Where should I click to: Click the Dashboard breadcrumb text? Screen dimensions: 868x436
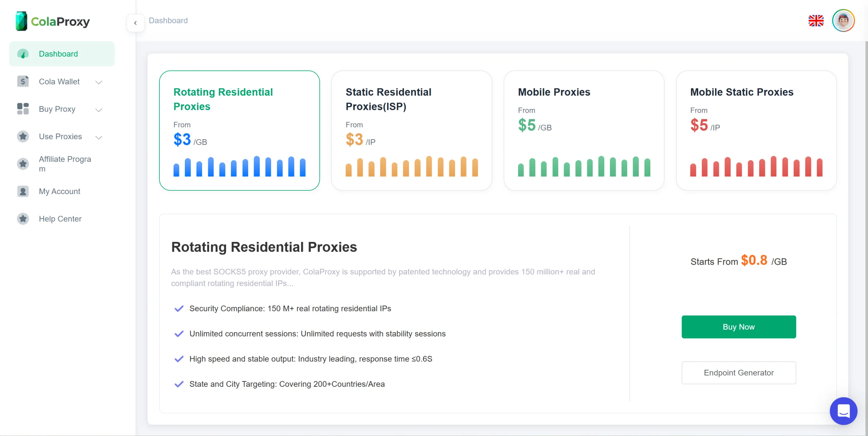(x=168, y=21)
